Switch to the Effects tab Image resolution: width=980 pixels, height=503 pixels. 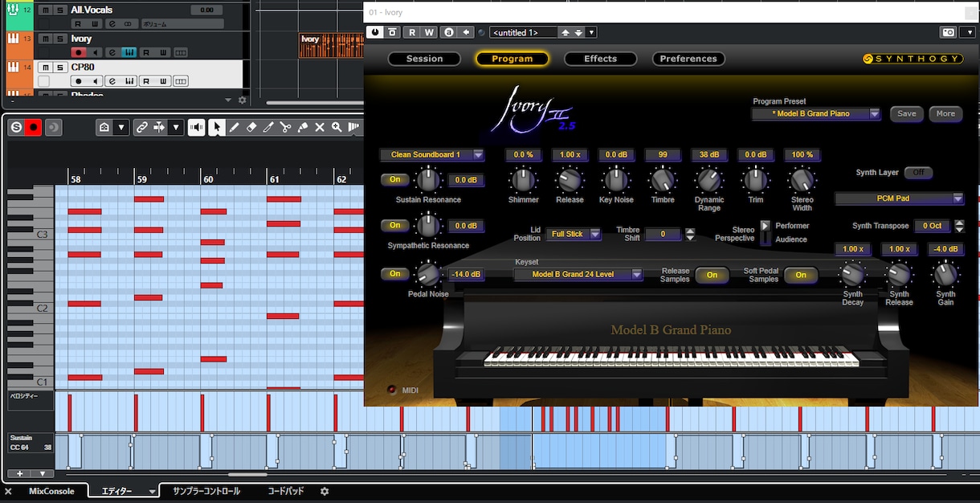(601, 59)
